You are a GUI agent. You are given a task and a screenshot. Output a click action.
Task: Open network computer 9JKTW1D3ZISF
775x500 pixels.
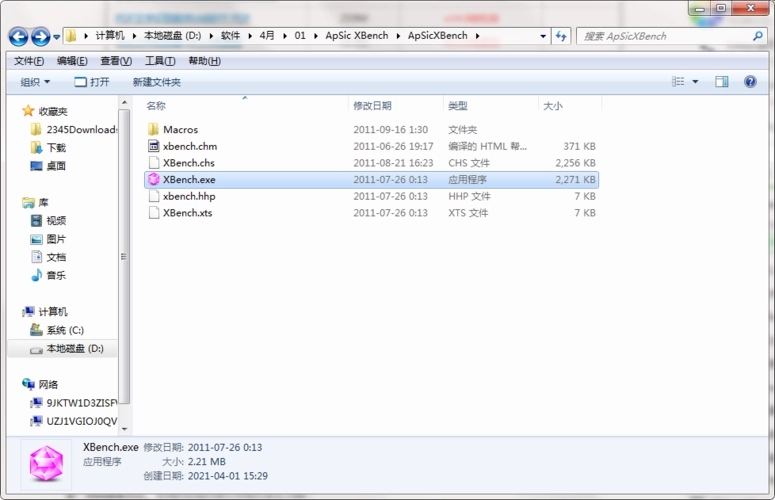pyautogui.click(x=81, y=403)
